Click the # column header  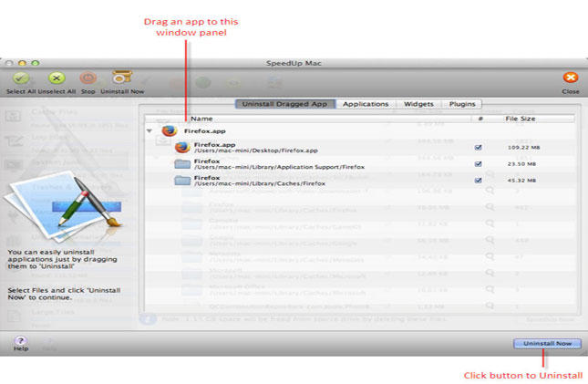480,119
